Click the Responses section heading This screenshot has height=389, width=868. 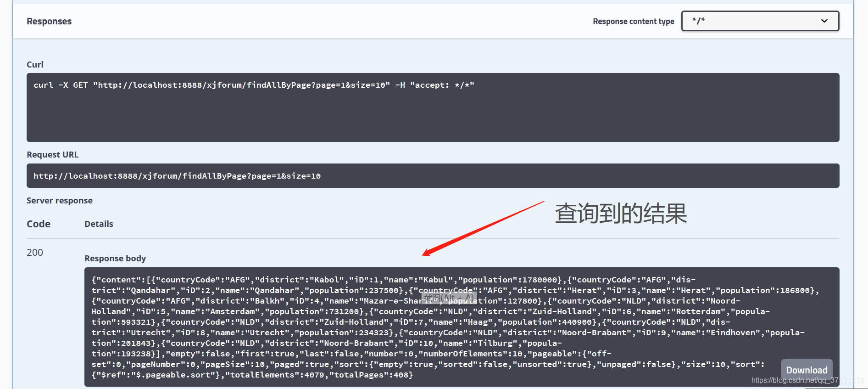coord(49,22)
